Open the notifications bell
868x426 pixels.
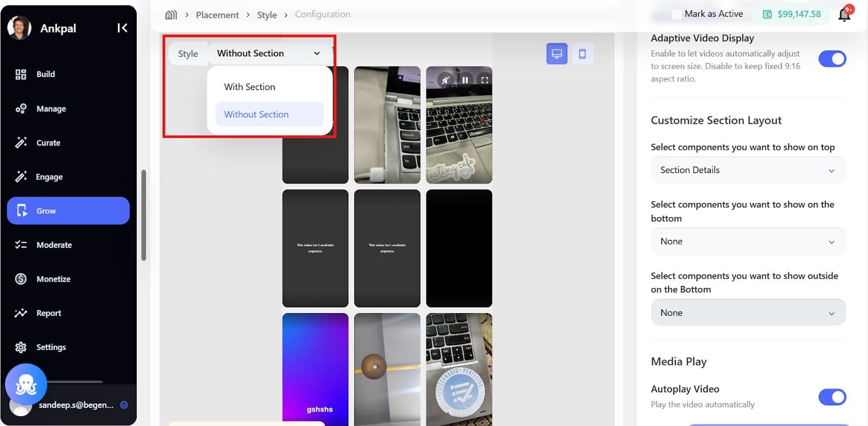(844, 15)
